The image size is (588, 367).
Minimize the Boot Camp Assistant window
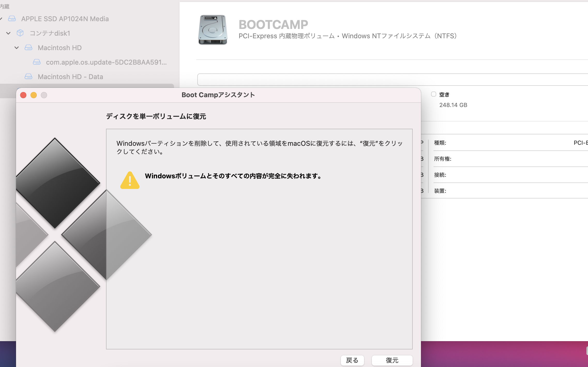coord(34,95)
